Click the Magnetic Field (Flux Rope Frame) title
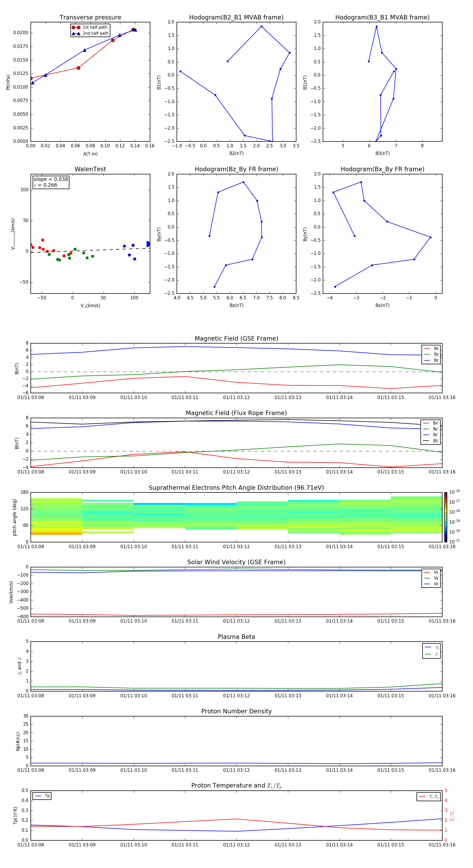 (236, 413)
